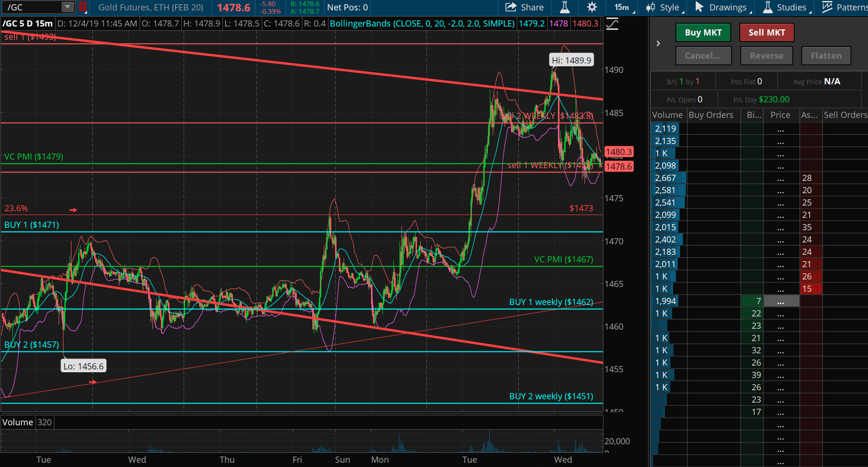Click the Buy MKT button
This screenshot has height=467, width=868.
703,32
